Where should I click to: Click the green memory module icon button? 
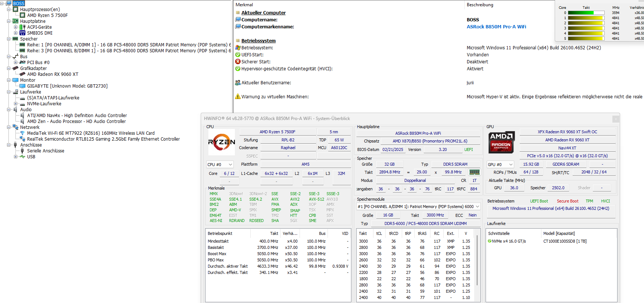(474, 172)
